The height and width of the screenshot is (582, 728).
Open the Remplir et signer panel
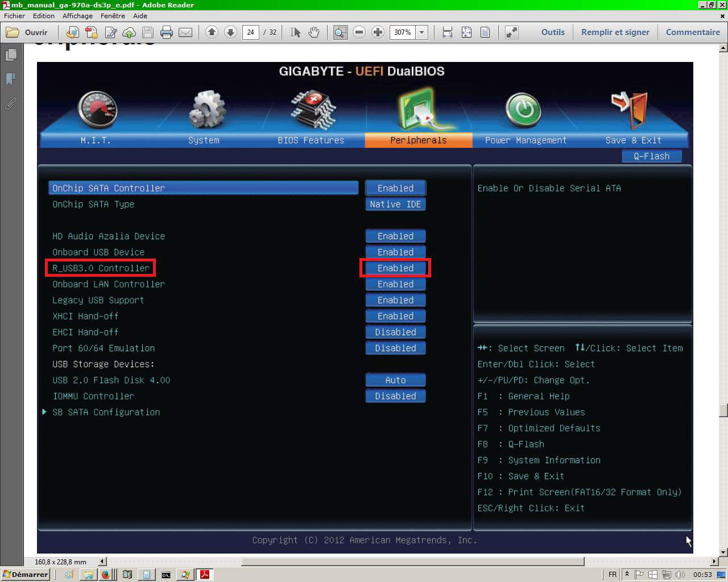[x=615, y=32]
